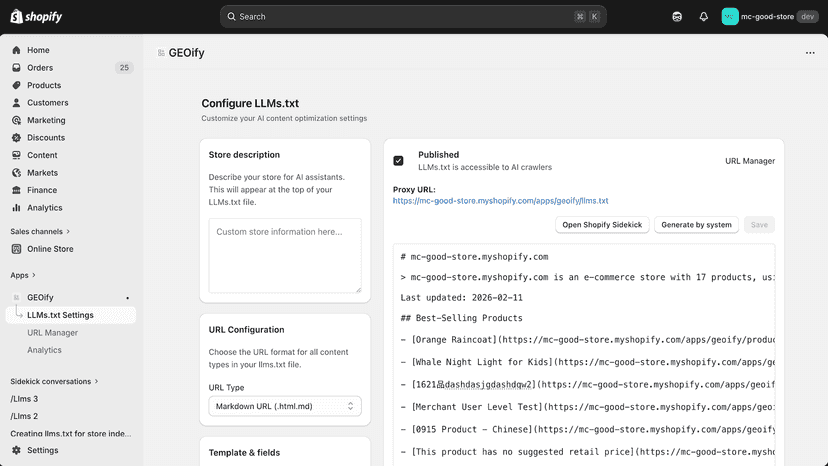Screen dimensions: 828x466
Task: Click the Marketing target icon
Action: (x=16, y=120)
